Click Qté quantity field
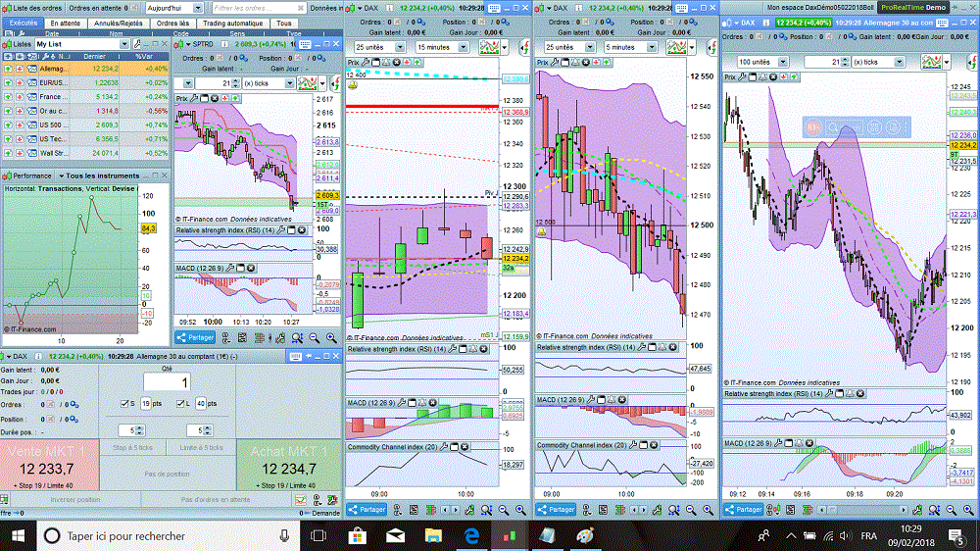This screenshot has width=980, height=551. (167, 382)
